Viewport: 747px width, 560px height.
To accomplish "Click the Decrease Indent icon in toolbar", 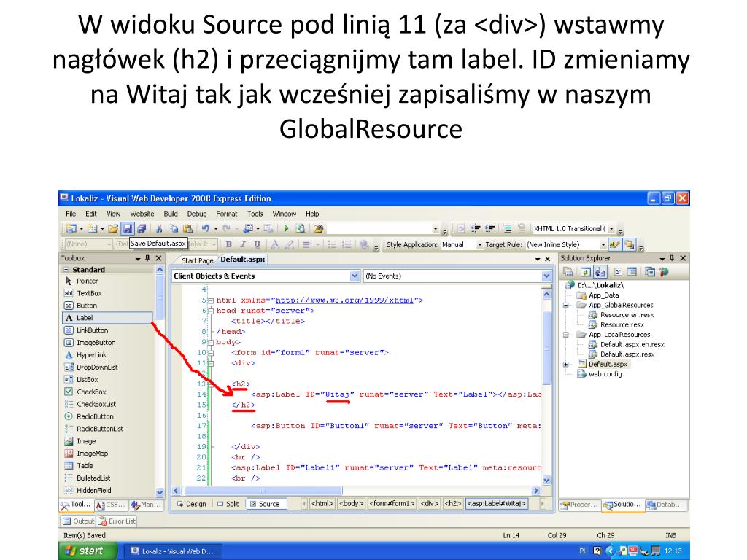I will (476, 228).
